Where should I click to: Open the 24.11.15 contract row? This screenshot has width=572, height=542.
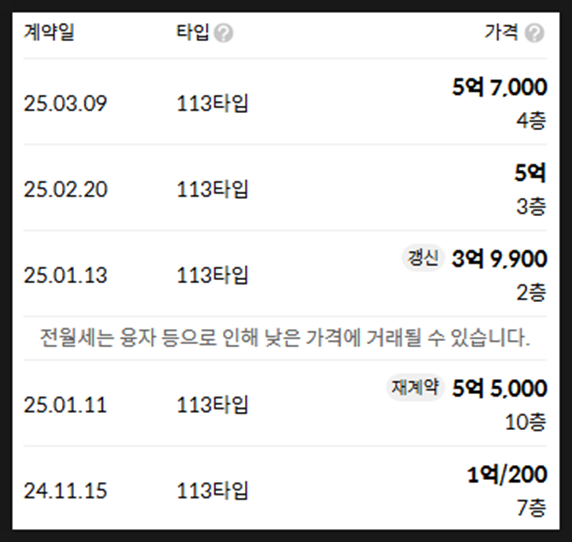pos(285,489)
